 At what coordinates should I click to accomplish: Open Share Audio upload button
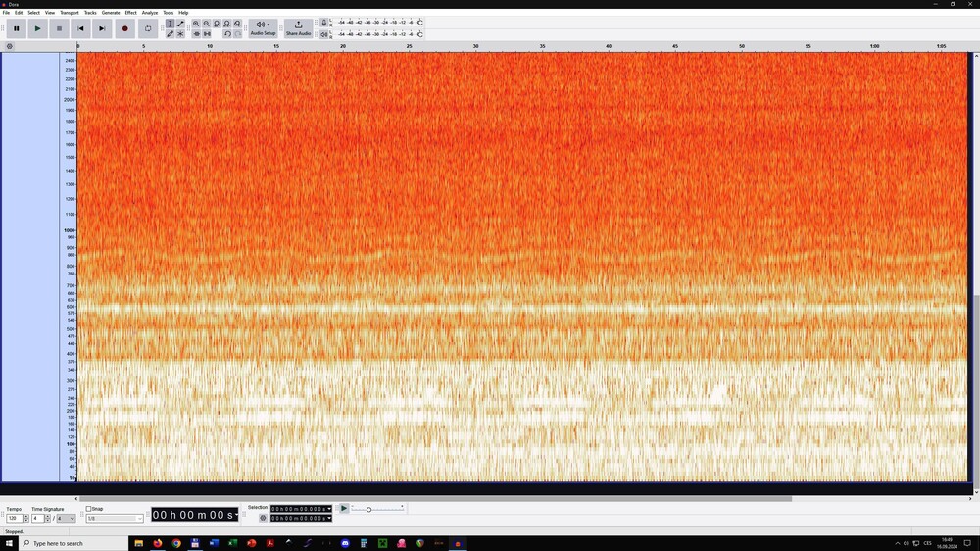pos(298,28)
